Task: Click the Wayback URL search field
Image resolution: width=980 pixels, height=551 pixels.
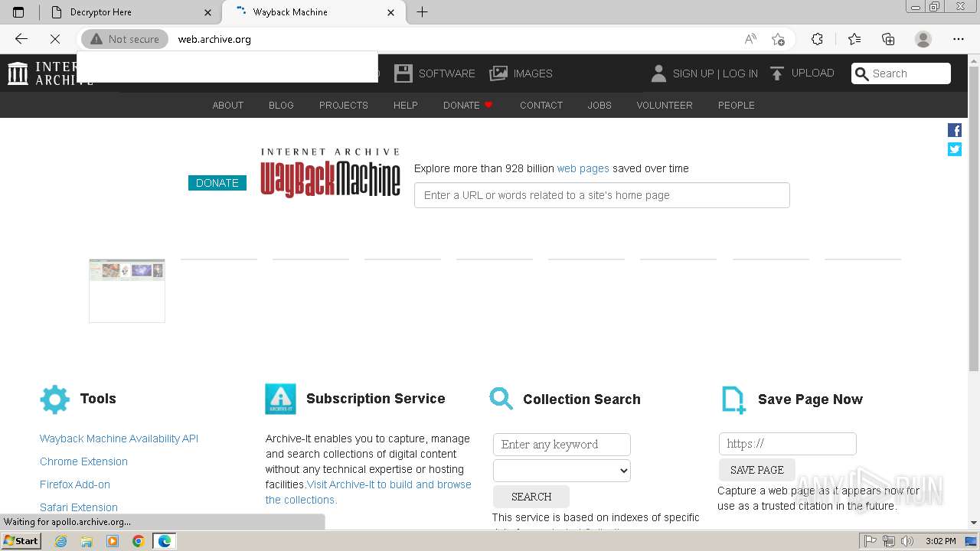Action: pyautogui.click(x=602, y=195)
